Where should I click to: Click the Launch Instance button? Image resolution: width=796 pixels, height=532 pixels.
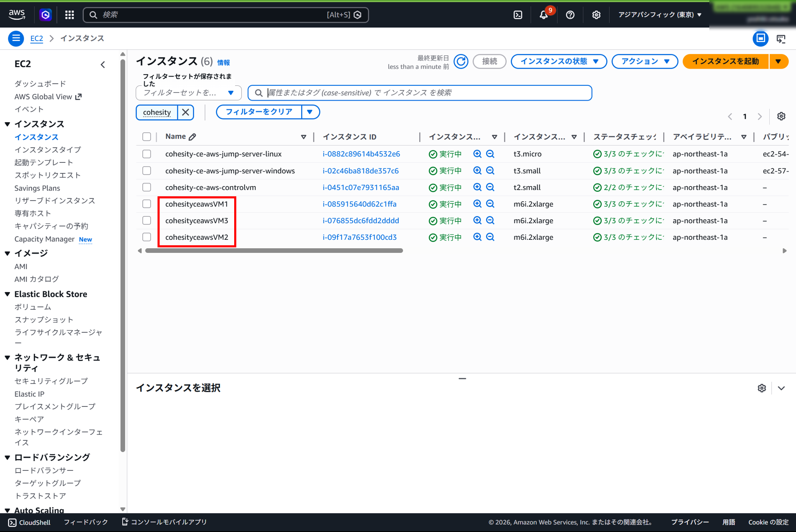[x=726, y=61]
